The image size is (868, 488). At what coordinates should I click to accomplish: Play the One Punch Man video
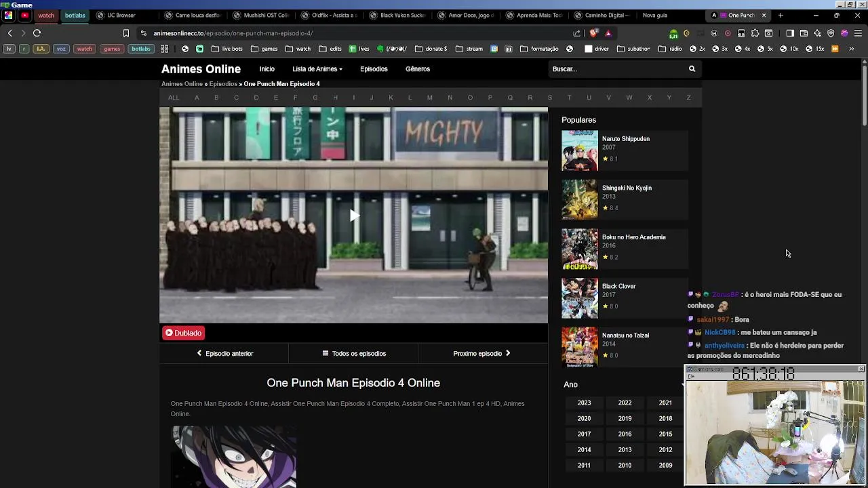coord(353,216)
